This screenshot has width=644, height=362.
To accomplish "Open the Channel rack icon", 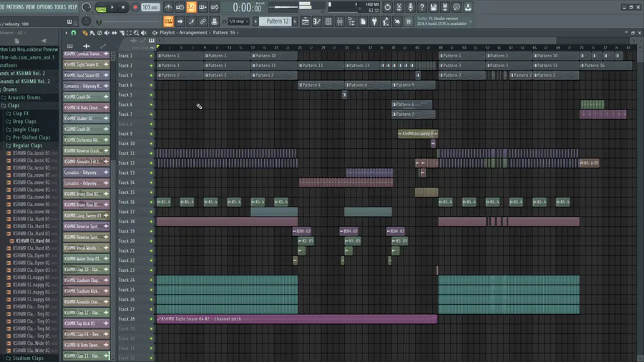I will 328,21.
